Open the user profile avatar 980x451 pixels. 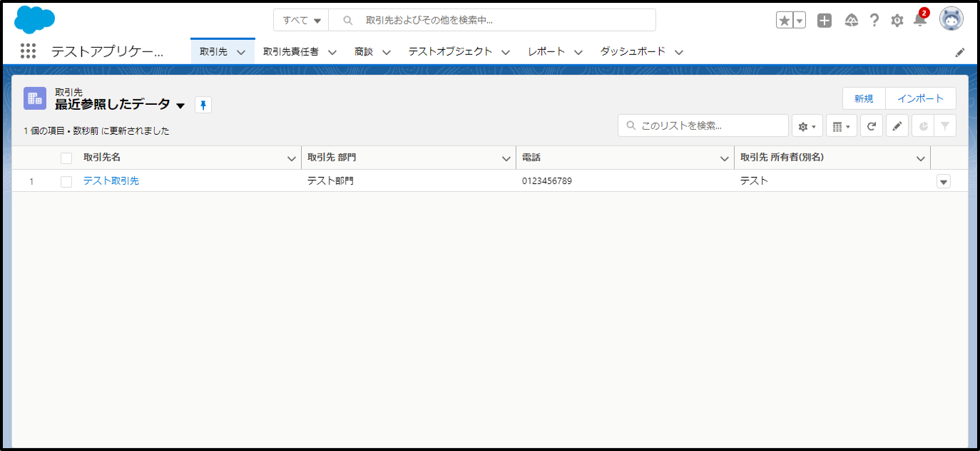pyautogui.click(x=951, y=20)
